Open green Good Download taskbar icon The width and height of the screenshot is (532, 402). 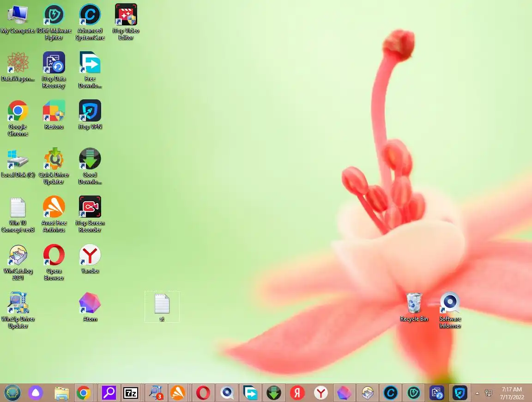pos(273,393)
